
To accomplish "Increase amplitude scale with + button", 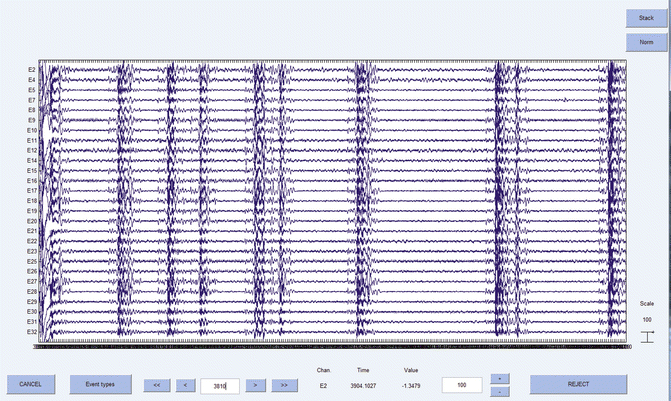I will pyautogui.click(x=500, y=378).
